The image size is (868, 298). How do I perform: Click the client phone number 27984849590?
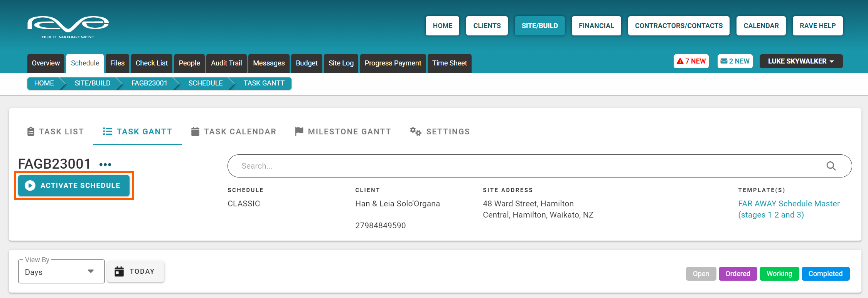[x=381, y=226]
